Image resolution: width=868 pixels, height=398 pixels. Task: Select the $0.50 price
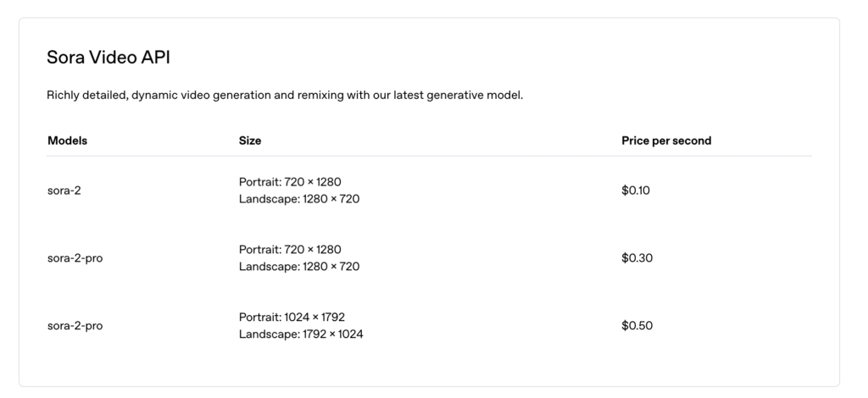(x=637, y=326)
